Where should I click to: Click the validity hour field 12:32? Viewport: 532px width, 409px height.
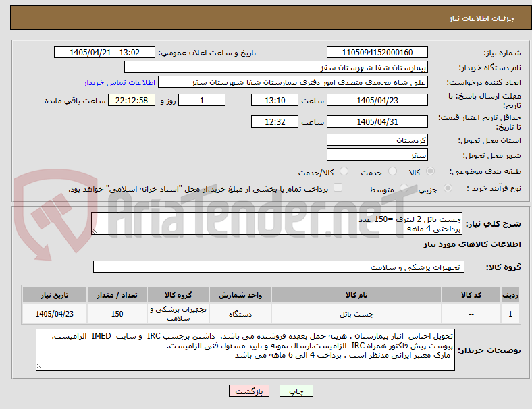click(275, 121)
